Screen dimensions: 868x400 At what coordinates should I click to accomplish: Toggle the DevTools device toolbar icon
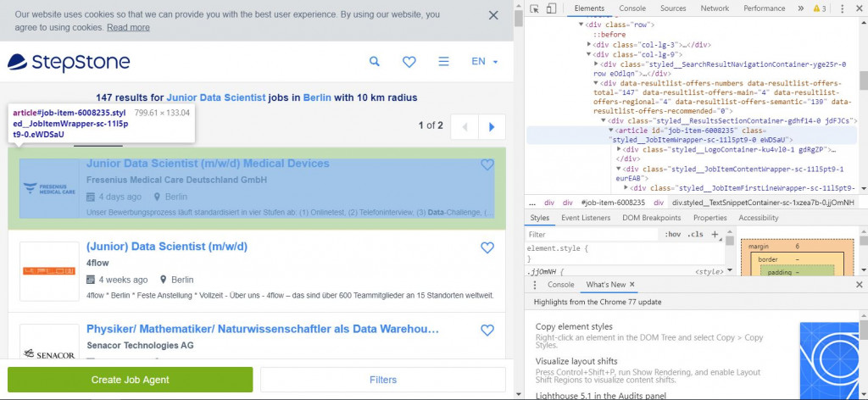[x=551, y=8]
